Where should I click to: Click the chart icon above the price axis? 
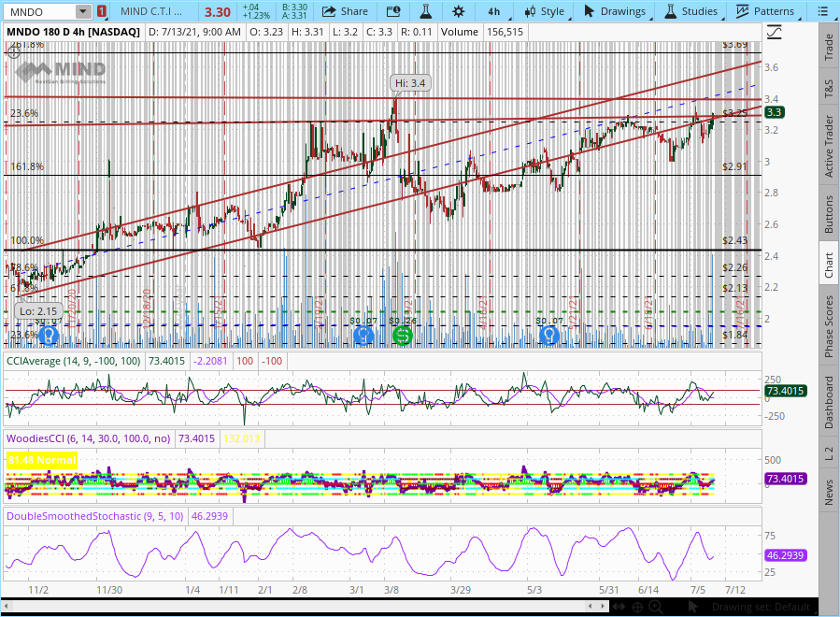775,32
